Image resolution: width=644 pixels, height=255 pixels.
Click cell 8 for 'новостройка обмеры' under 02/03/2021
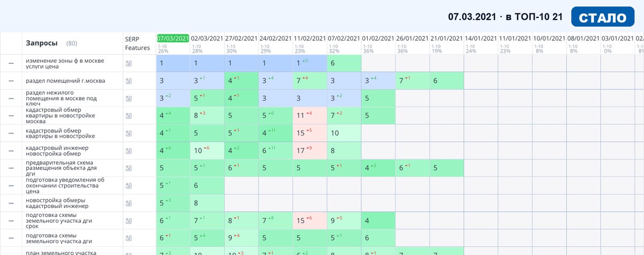pyautogui.click(x=207, y=203)
